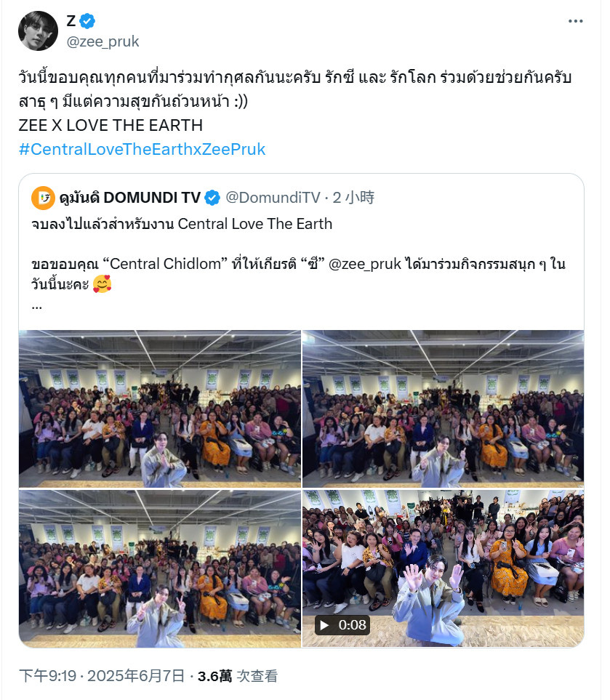610x700 pixels.
Task: Click the @zee_pruk mention in quoted text
Action: point(365,264)
